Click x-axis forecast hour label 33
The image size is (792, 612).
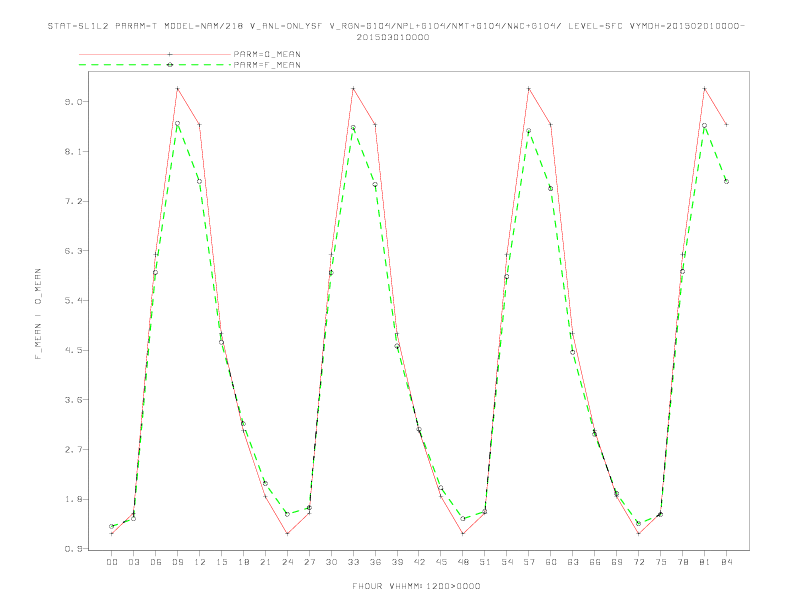[353, 562]
